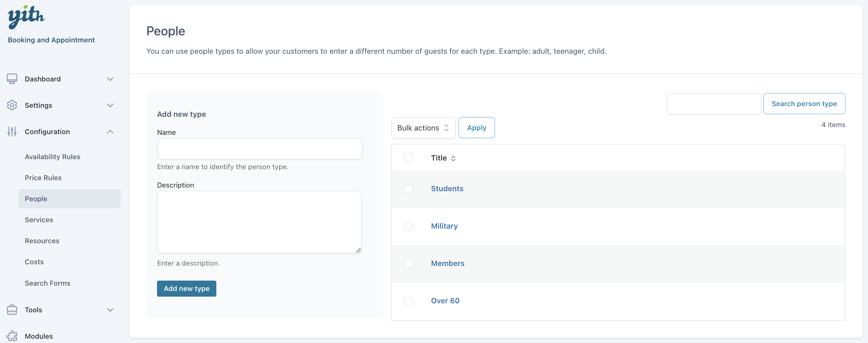Tick the Students row checkbox
Viewport: 868px width, 343px height.
pyautogui.click(x=408, y=189)
